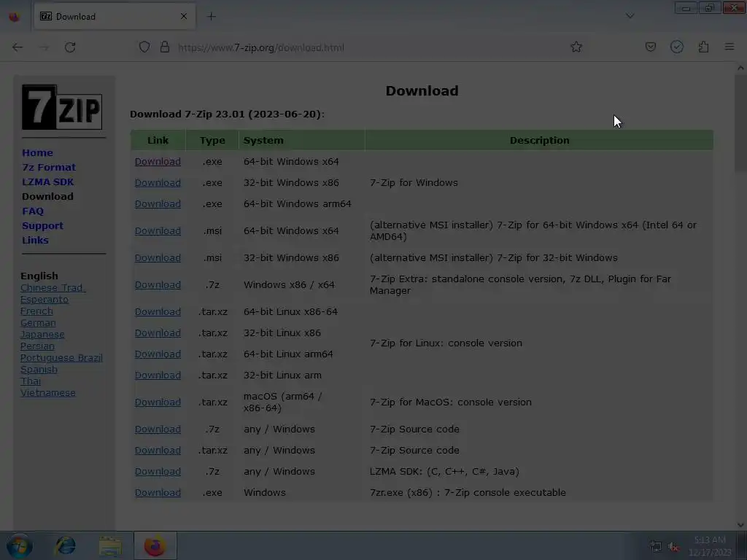Screen dimensions: 747x560
Task: Switch language to Esperanto
Action: pos(44,300)
